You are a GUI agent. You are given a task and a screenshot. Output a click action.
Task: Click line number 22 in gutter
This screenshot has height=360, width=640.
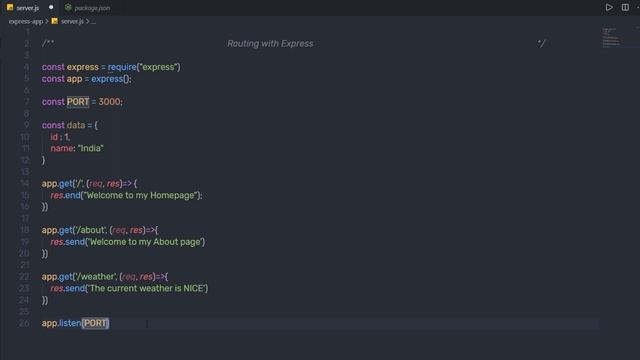(24, 277)
